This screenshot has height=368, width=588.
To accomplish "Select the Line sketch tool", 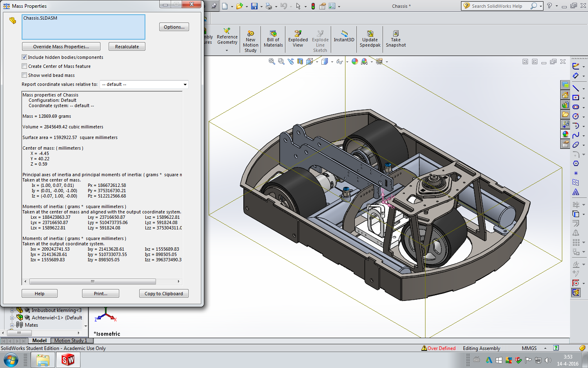I will (x=576, y=88).
